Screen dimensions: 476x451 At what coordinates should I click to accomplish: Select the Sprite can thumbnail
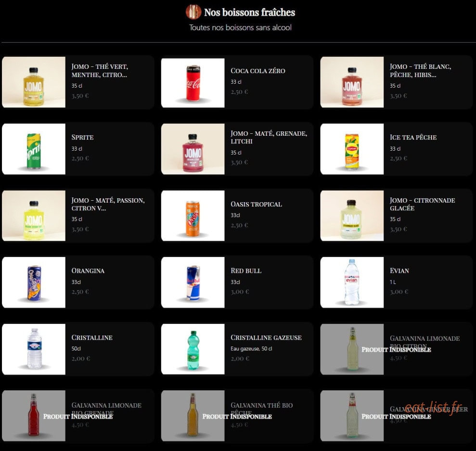[34, 149]
